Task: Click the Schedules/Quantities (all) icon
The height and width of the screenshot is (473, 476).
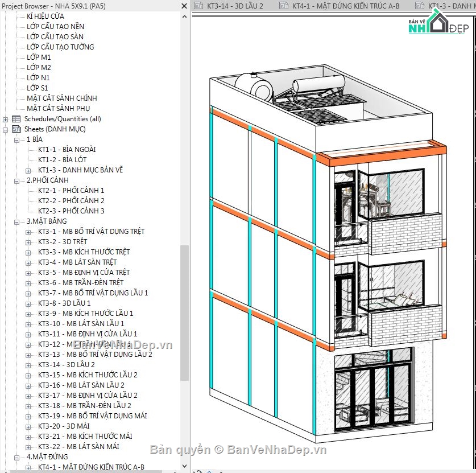Action: coord(16,119)
